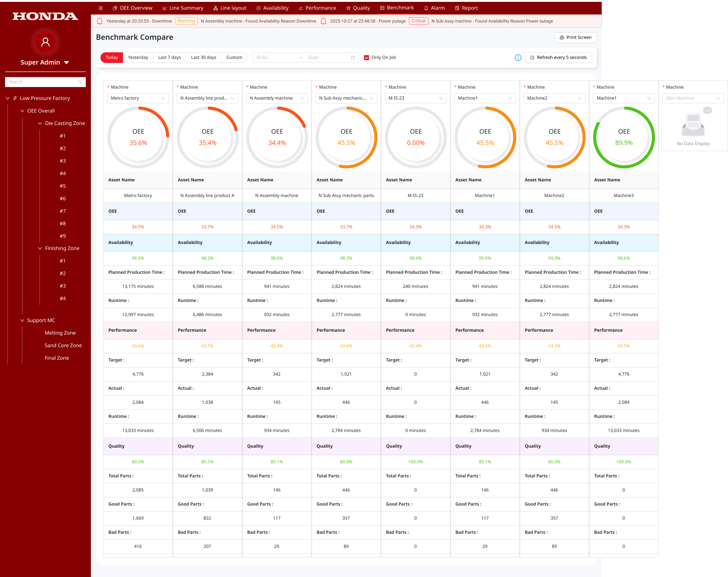
Task: Open the Metro factory machine dropdown
Action: [138, 98]
